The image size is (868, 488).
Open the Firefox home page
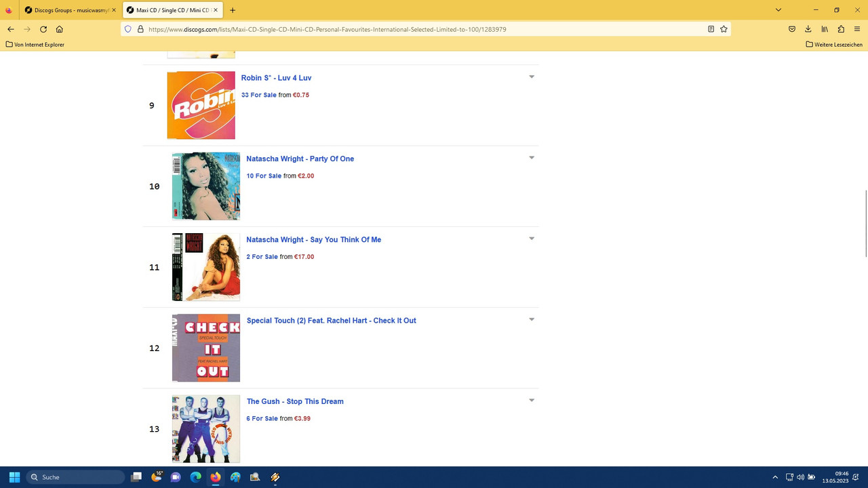point(60,29)
